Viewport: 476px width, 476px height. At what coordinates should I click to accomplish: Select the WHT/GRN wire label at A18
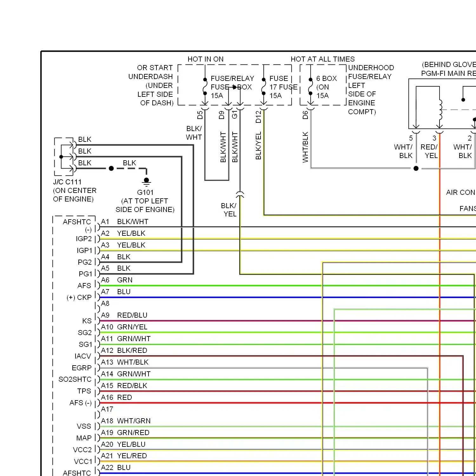134,421
